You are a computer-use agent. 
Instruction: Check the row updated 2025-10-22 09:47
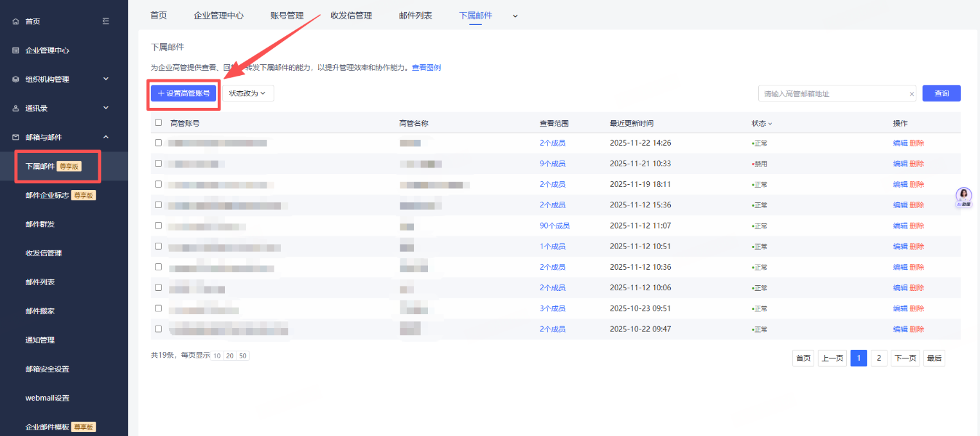(159, 329)
